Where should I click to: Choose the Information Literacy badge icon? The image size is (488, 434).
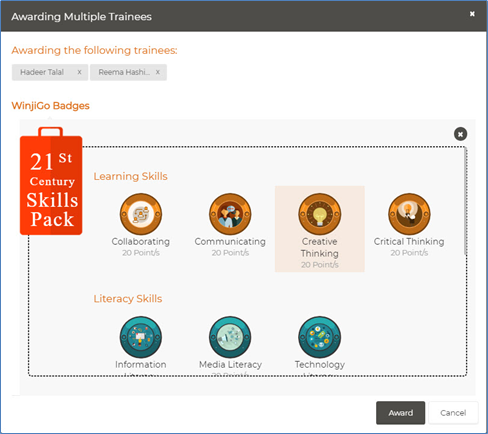(x=141, y=337)
